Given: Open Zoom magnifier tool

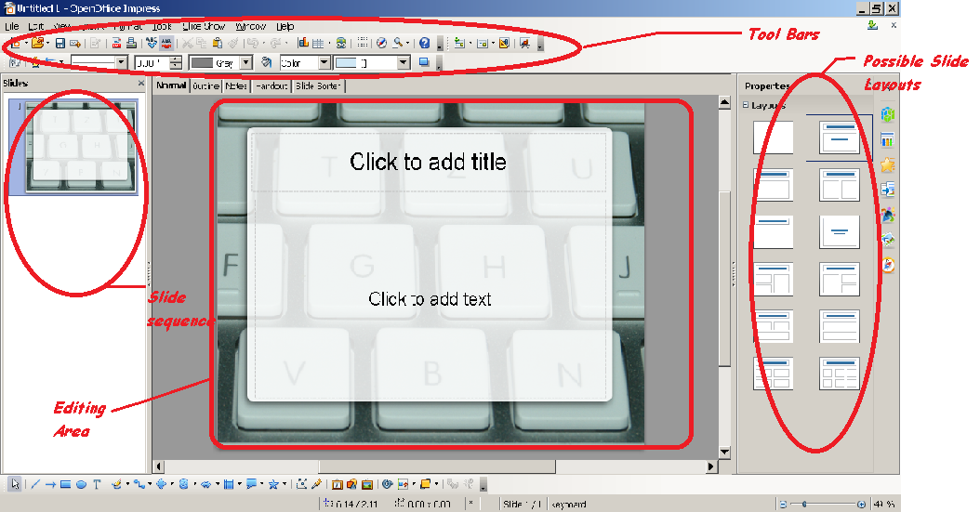Looking at the screenshot, I should coord(398,43).
